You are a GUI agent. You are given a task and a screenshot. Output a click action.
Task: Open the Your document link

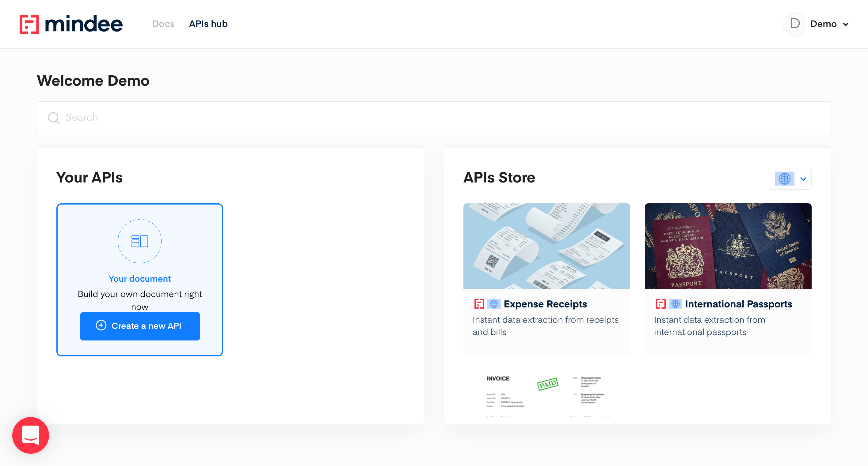point(139,279)
